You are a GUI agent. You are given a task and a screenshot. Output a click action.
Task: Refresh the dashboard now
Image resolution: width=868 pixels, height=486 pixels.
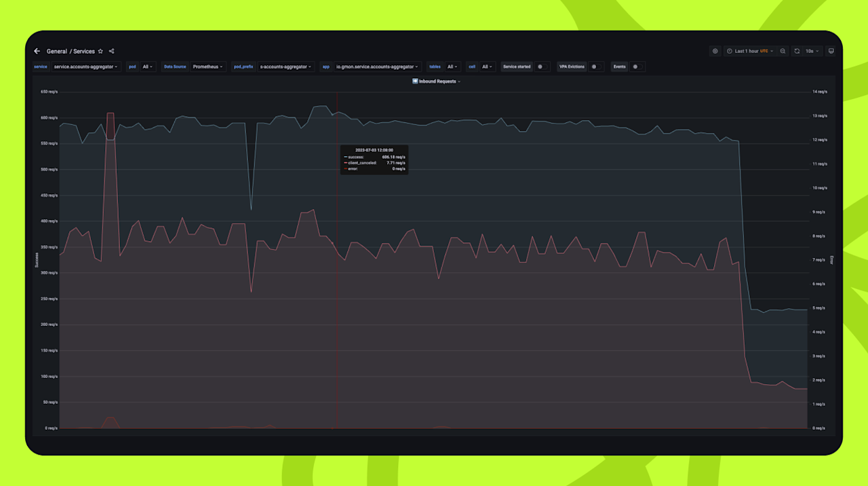(x=797, y=51)
